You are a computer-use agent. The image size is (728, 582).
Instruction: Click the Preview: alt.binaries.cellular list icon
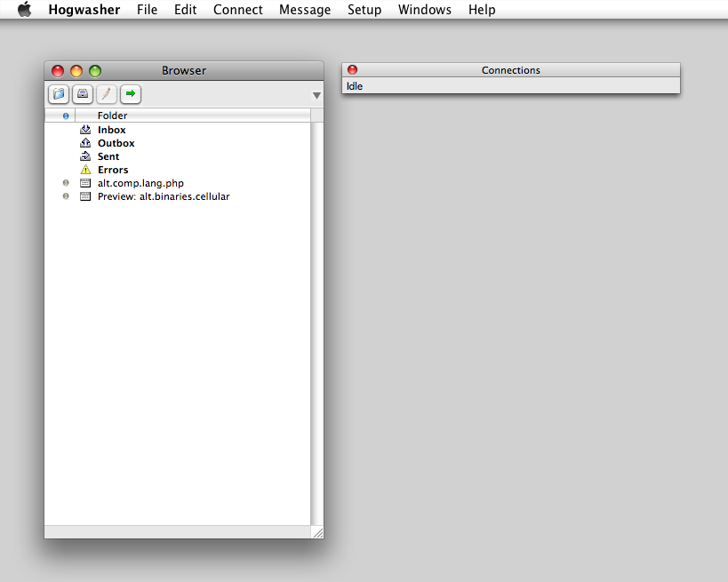coord(85,196)
